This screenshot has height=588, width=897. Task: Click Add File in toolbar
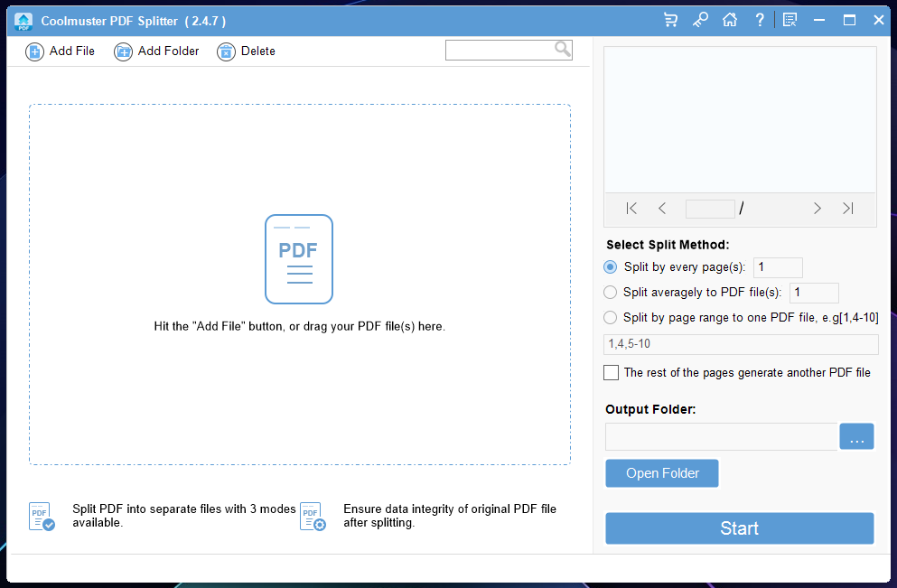click(61, 51)
